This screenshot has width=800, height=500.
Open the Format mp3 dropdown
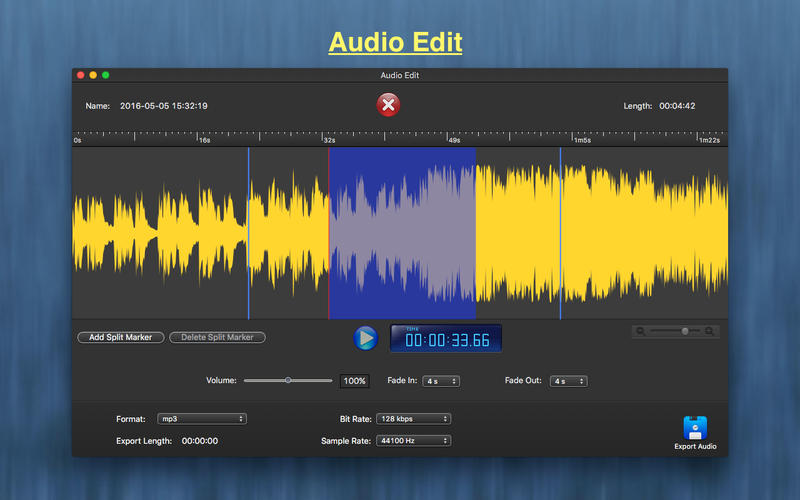click(202, 419)
